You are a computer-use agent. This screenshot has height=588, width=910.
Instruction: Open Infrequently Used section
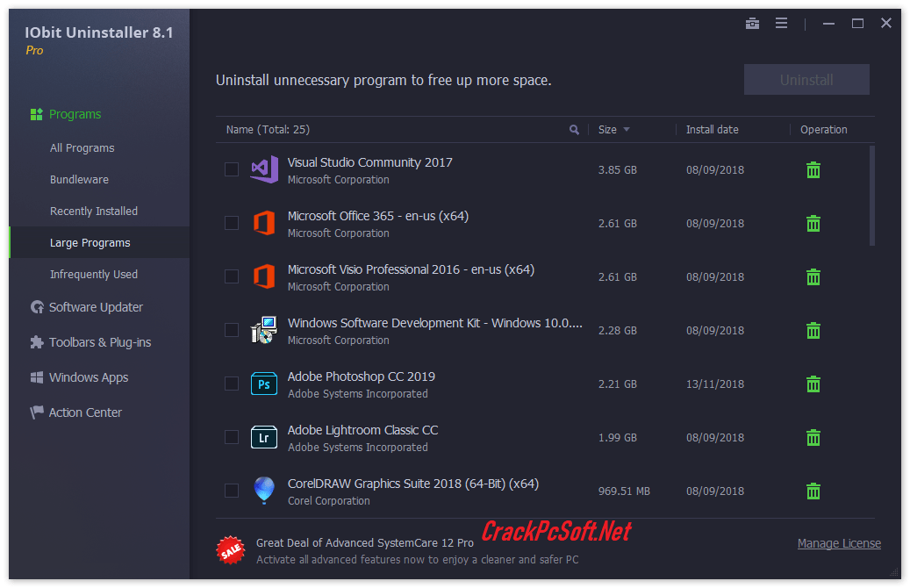[x=93, y=274]
